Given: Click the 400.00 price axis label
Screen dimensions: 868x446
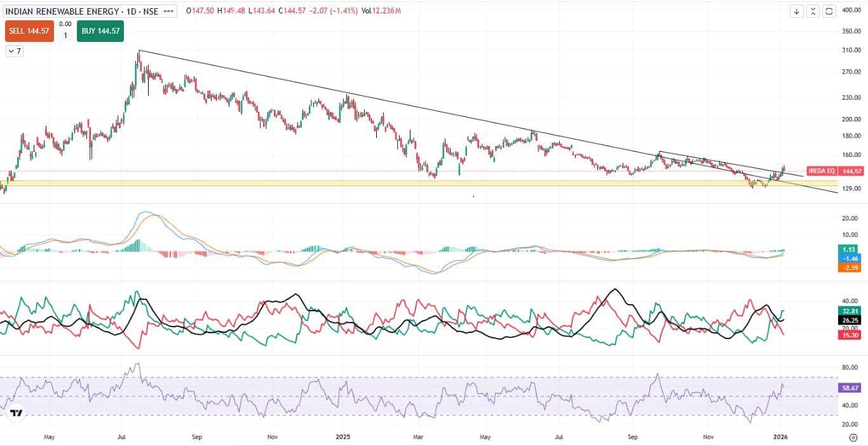Looking at the screenshot, I should click(x=851, y=11).
